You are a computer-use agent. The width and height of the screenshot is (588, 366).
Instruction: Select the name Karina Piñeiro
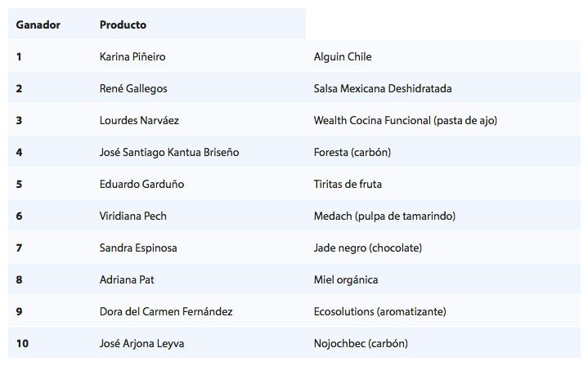[137, 56]
